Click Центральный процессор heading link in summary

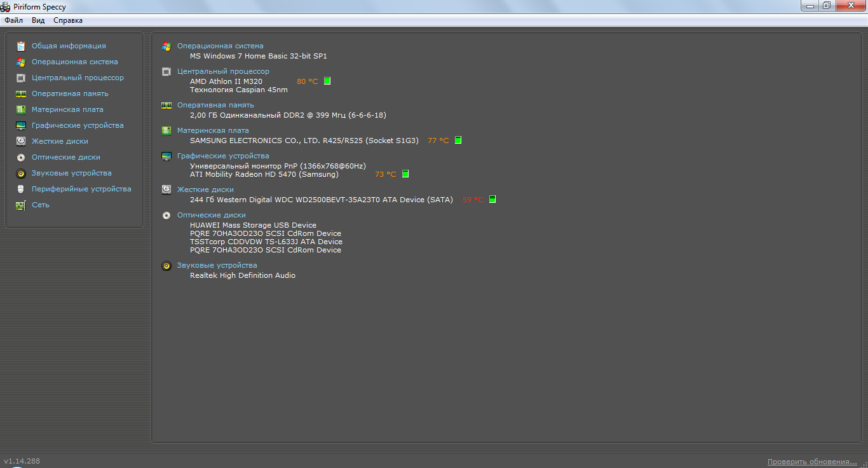point(223,71)
